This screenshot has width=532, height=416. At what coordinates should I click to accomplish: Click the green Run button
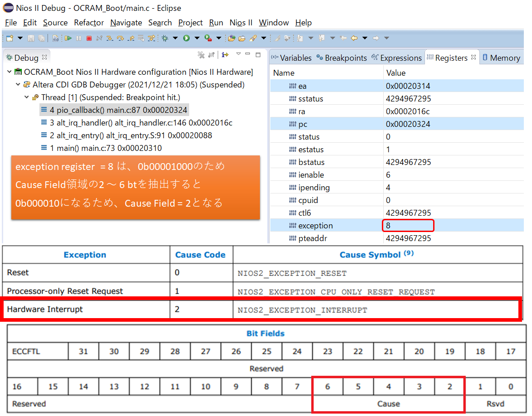pyautogui.click(x=186, y=39)
